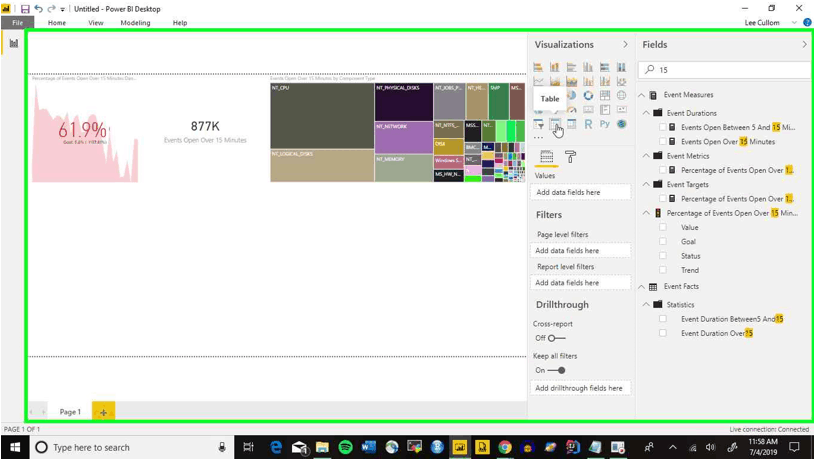Click the Save icon in title bar

pos(24,9)
